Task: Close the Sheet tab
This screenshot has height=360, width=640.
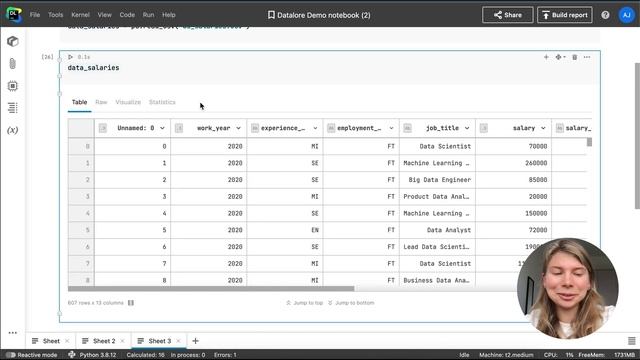Action: pyautogui.click(x=67, y=341)
